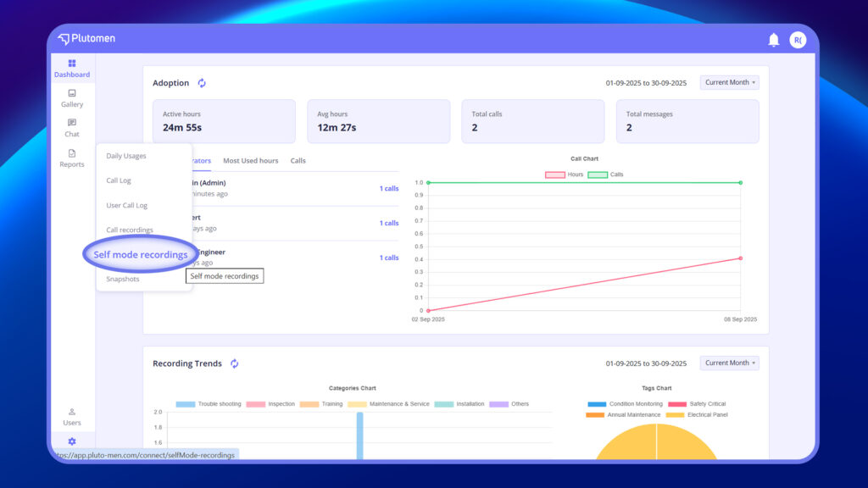The height and width of the screenshot is (488, 868).
Task: Select Call recordings menu entry
Action: coord(130,230)
